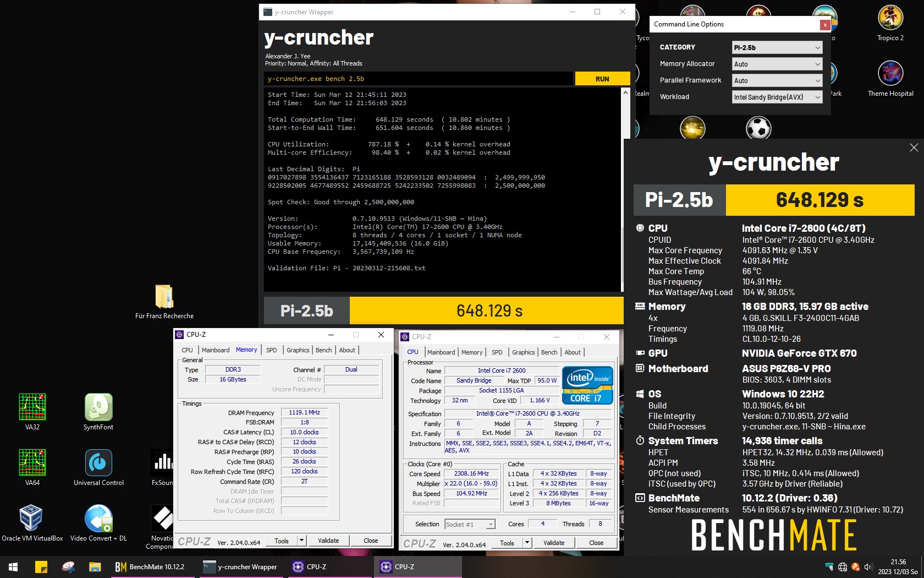Click Tools button in CPU-Z CPU window

point(507,543)
